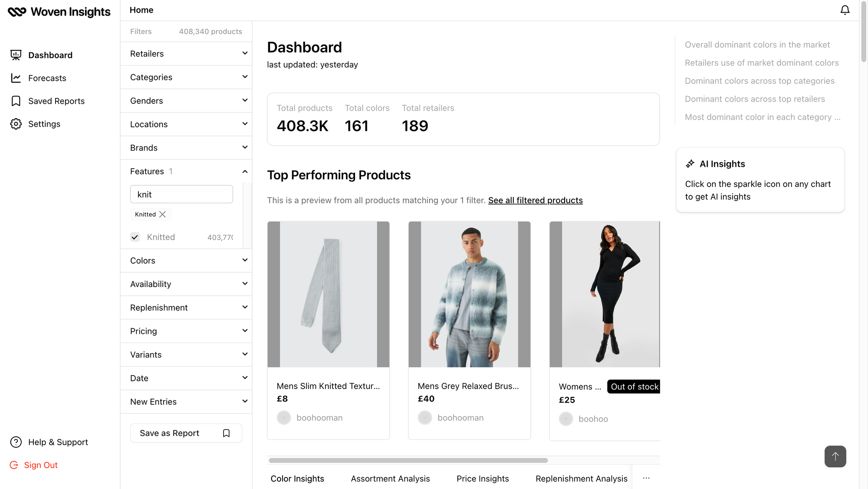
Task: Expand the Colors filter dropdown
Action: pyautogui.click(x=186, y=261)
